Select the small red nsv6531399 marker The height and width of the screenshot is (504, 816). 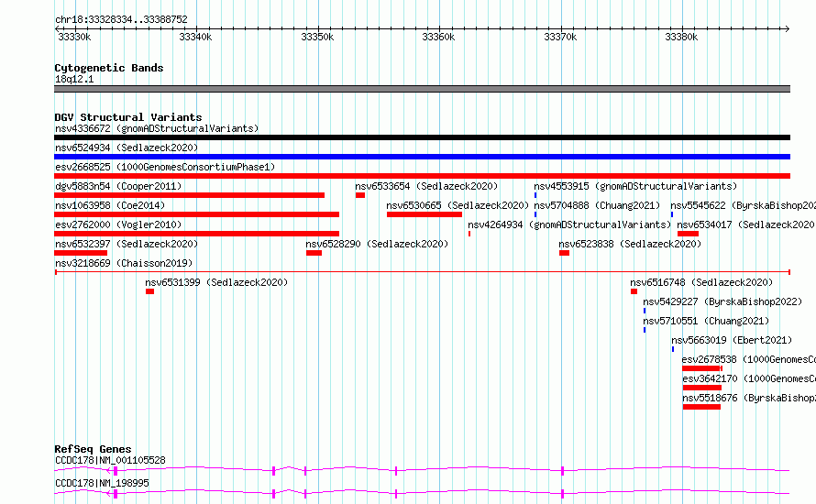click(149, 291)
